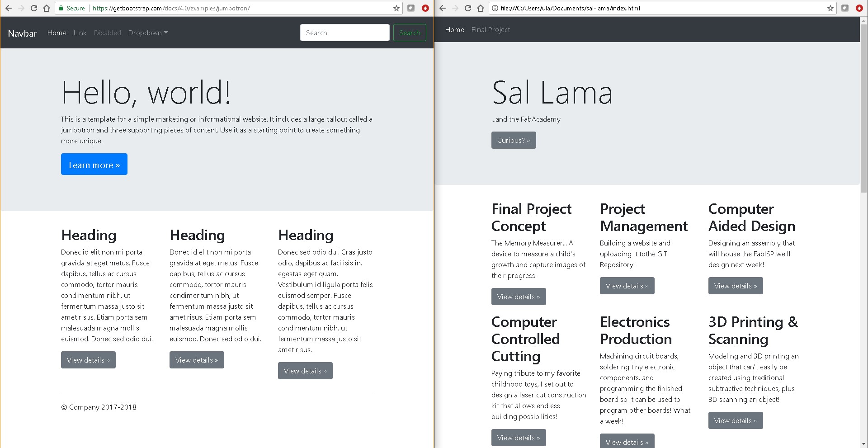The height and width of the screenshot is (448, 868).
Task: Click the 'Final Project Concept' heading
Action: pyautogui.click(x=532, y=217)
